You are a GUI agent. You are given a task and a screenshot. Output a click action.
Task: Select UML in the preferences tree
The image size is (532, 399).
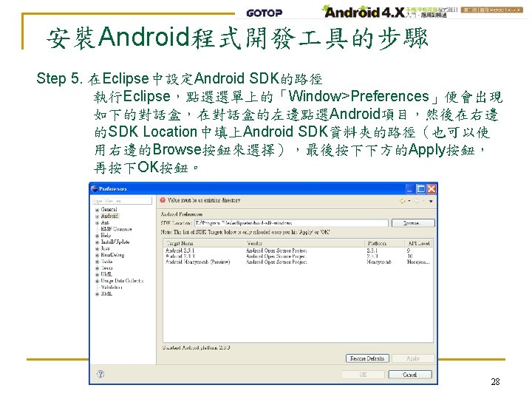click(106, 274)
